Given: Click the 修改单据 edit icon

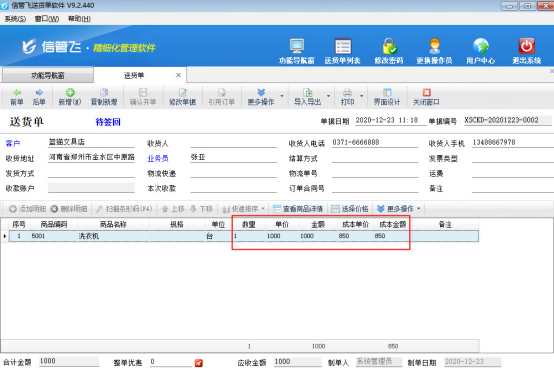Looking at the screenshot, I should tap(182, 93).
